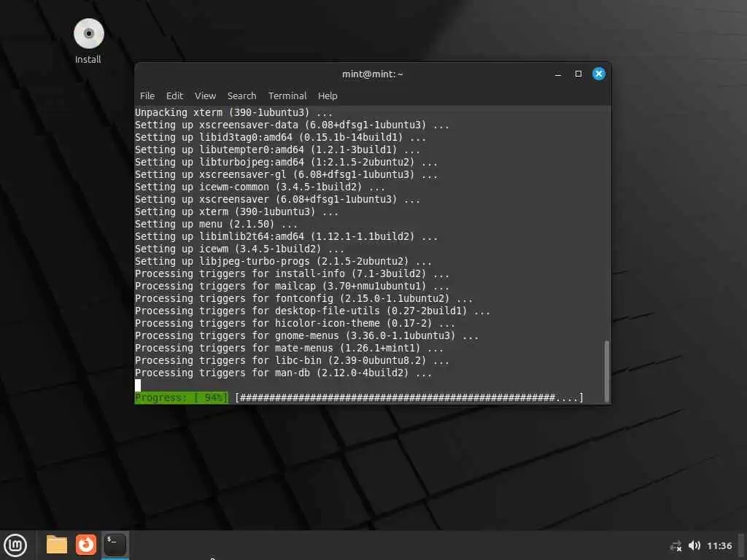Open the View menu in the terminal
The image size is (747, 560).
(x=205, y=96)
